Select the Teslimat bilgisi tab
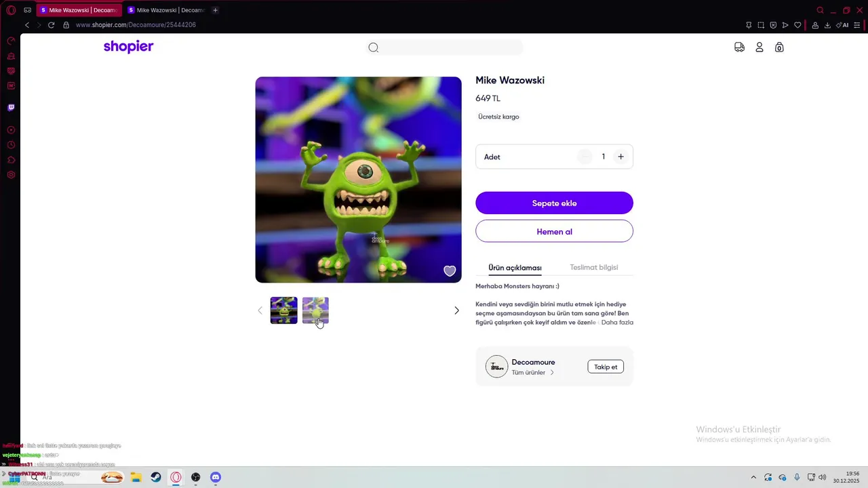The height and width of the screenshot is (488, 868). [594, 267]
